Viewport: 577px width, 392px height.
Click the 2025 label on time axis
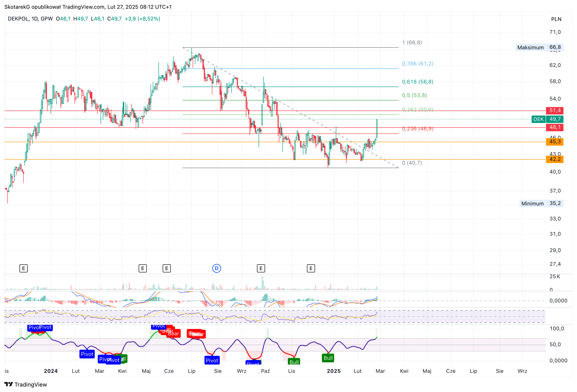334,371
